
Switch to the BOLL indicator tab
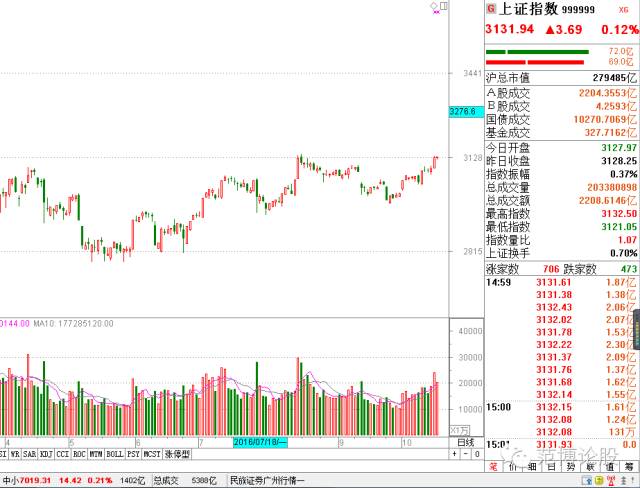(x=115, y=454)
